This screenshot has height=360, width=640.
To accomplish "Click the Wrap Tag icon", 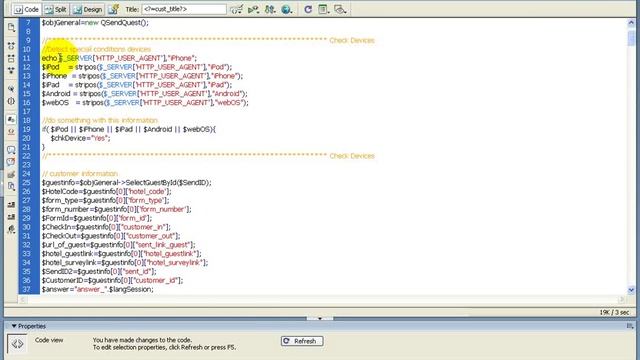I will pyautogui.click(x=11, y=175).
